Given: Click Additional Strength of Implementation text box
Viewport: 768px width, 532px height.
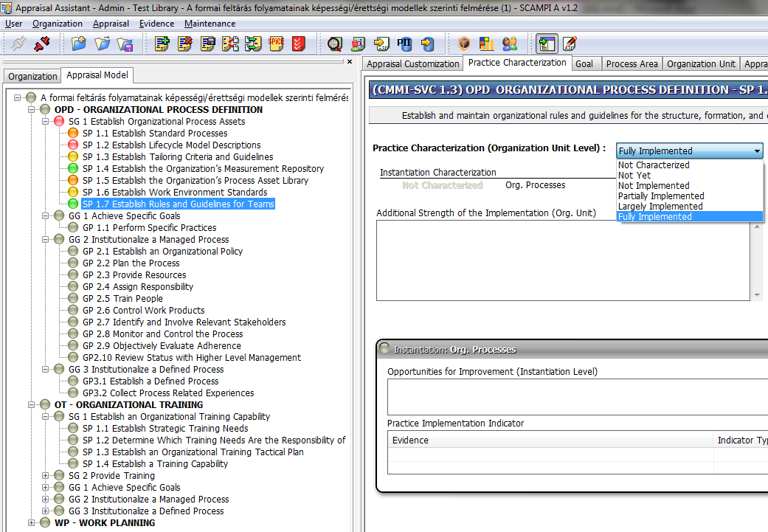Looking at the screenshot, I should [x=563, y=260].
